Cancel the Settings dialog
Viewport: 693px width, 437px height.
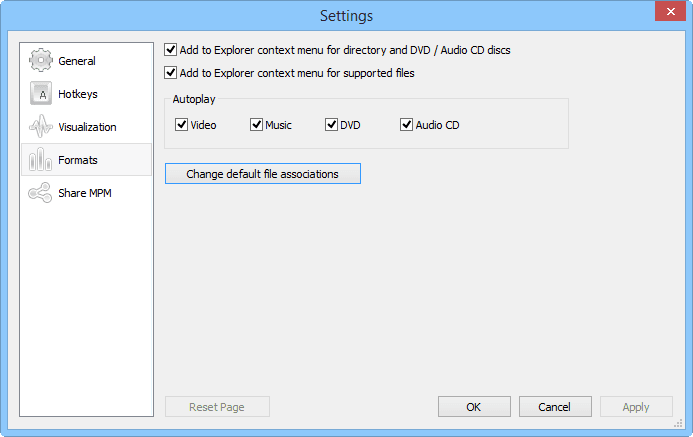point(554,407)
